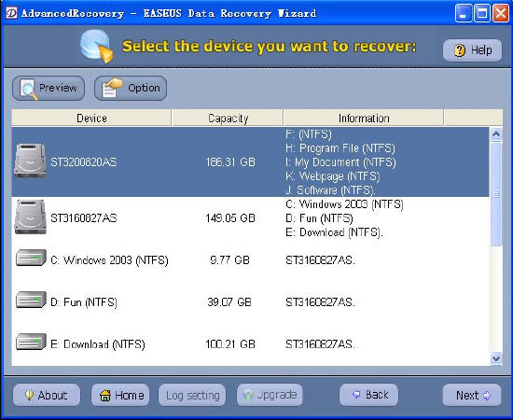Open the About dialog
The height and width of the screenshot is (420, 513).
(47, 395)
